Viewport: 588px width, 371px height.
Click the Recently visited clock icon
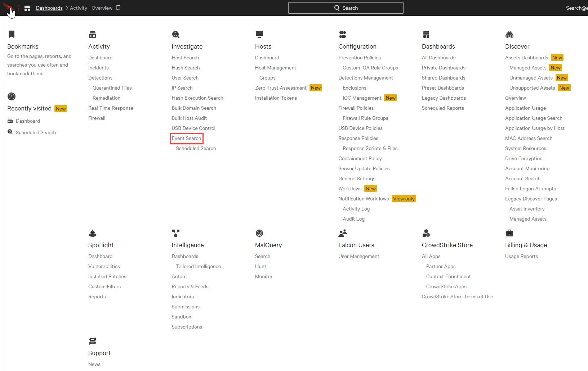(x=12, y=96)
